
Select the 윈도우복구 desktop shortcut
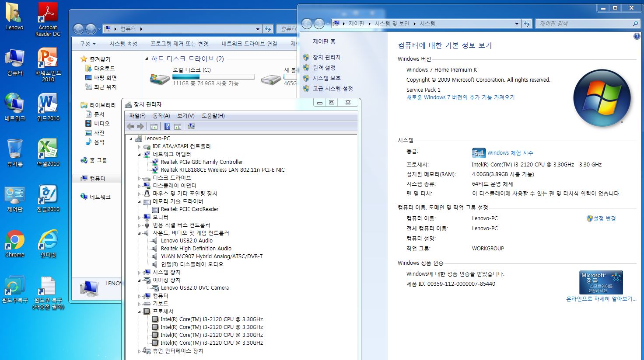coord(14,289)
